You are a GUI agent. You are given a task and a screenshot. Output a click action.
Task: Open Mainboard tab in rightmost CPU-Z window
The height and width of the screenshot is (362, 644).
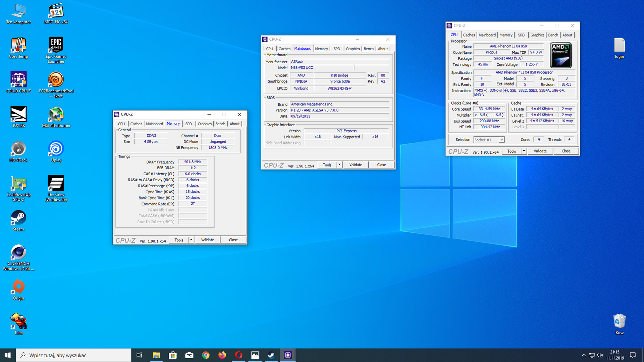tap(487, 35)
